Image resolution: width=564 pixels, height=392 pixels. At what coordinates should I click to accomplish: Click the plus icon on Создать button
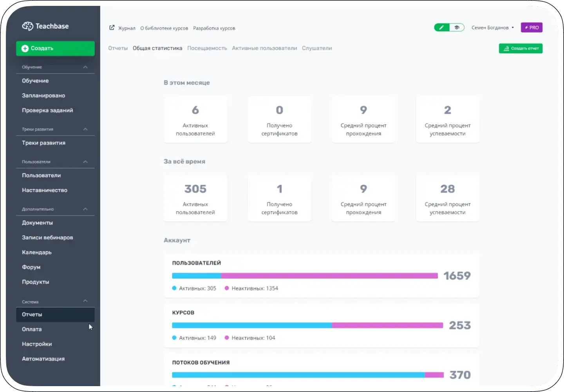25,49
